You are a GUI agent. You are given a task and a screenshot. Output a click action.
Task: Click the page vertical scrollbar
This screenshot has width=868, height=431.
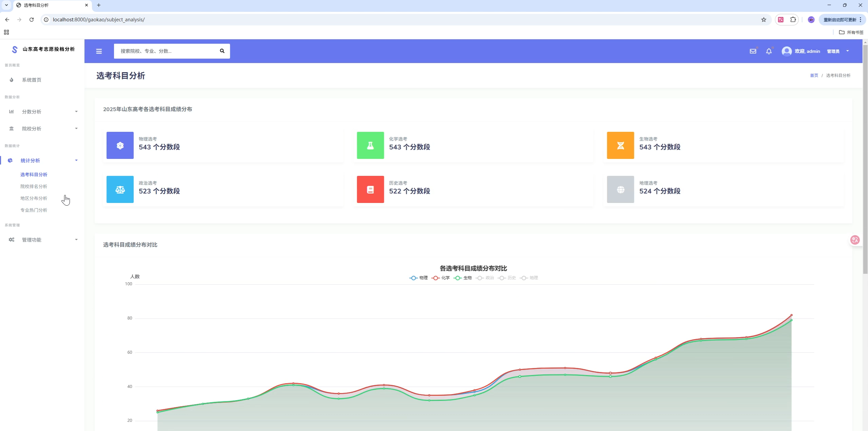point(865,159)
